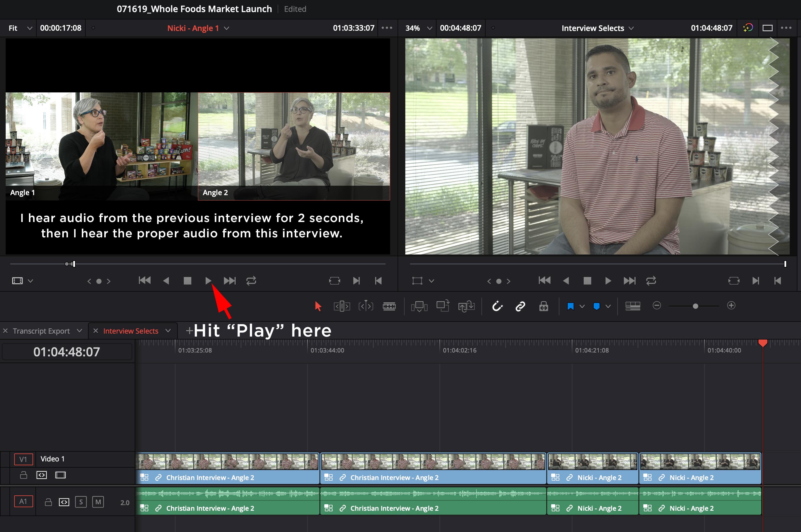Select Angle 1 in multicam viewer
The height and width of the screenshot is (532, 801).
(102, 146)
